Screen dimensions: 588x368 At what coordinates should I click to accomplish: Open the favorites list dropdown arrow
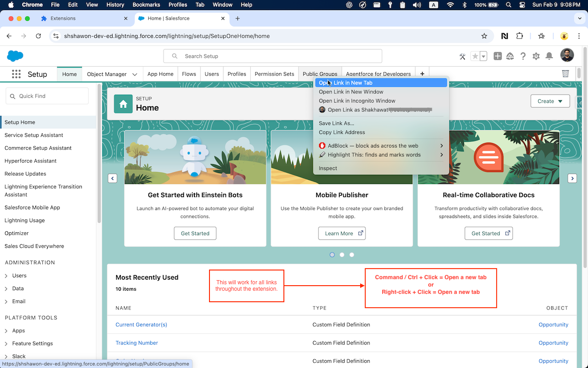coord(483,56)
